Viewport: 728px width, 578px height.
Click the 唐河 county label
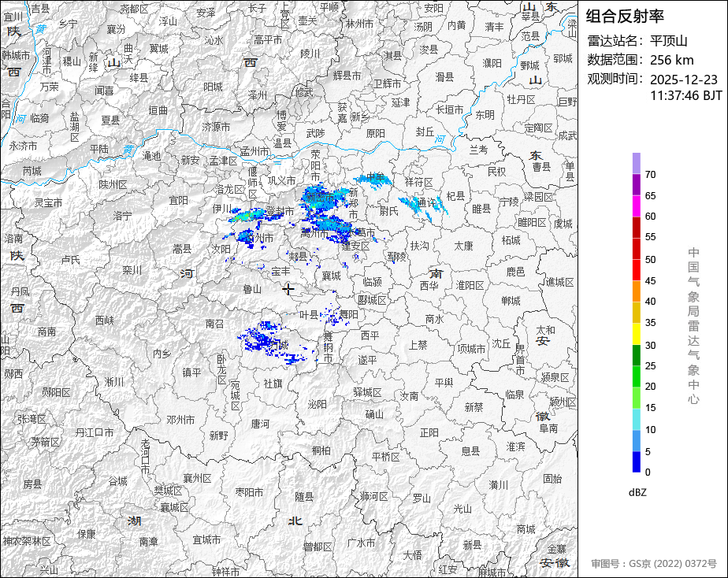pos(260,424)
